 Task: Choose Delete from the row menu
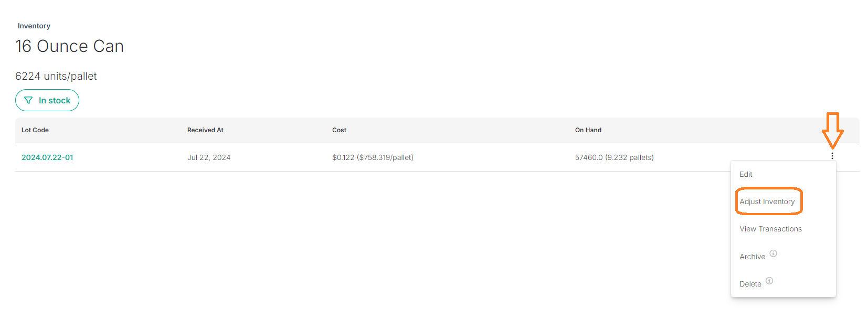pos(750,284)
